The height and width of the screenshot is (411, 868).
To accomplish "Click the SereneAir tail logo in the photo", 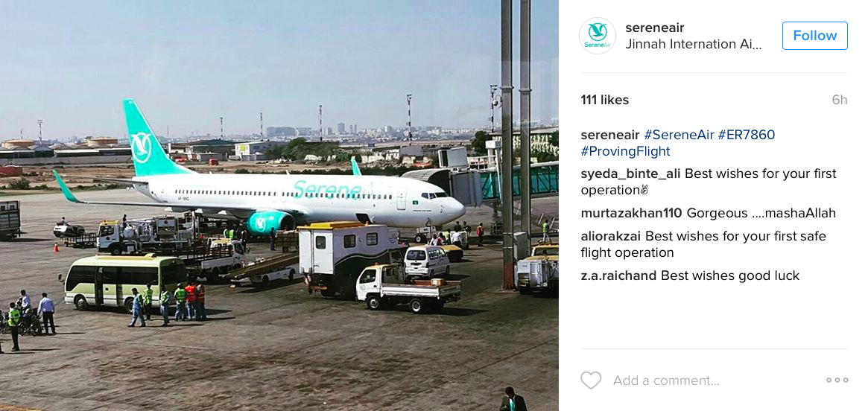I will point(141,147).
